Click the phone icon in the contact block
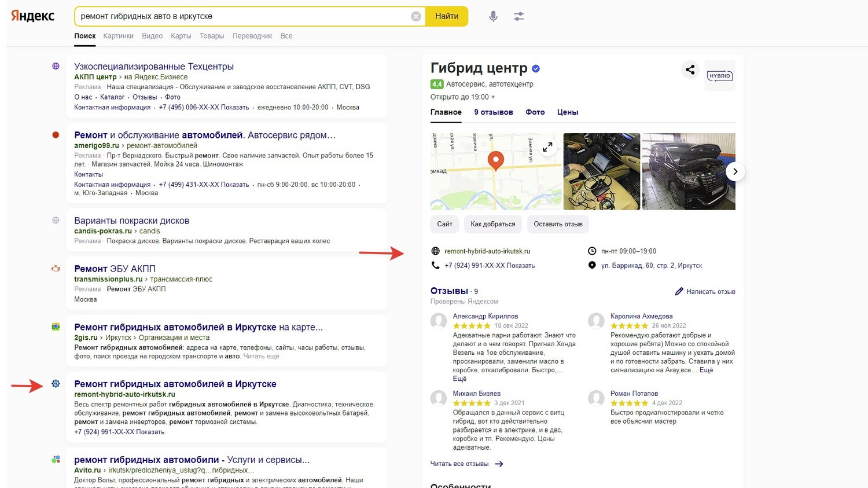Image resolution: width=868 pixels, height=488 pixels. click(436, 265)
